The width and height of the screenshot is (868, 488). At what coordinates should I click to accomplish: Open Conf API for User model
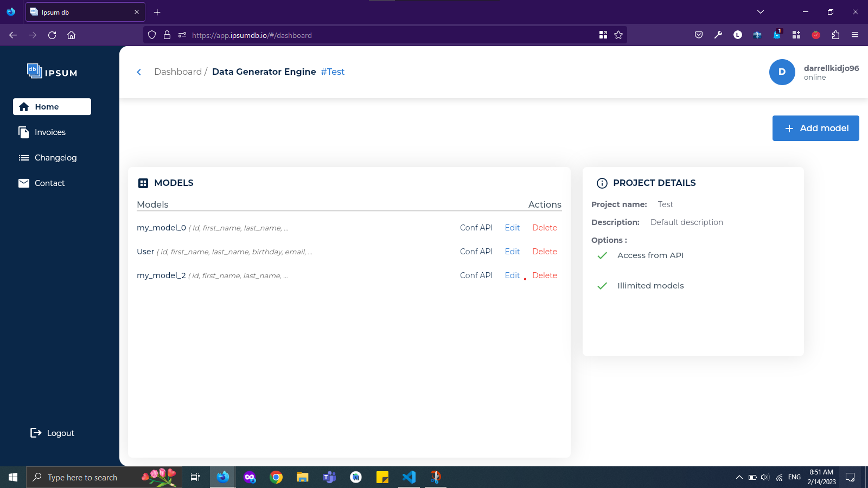476,252
